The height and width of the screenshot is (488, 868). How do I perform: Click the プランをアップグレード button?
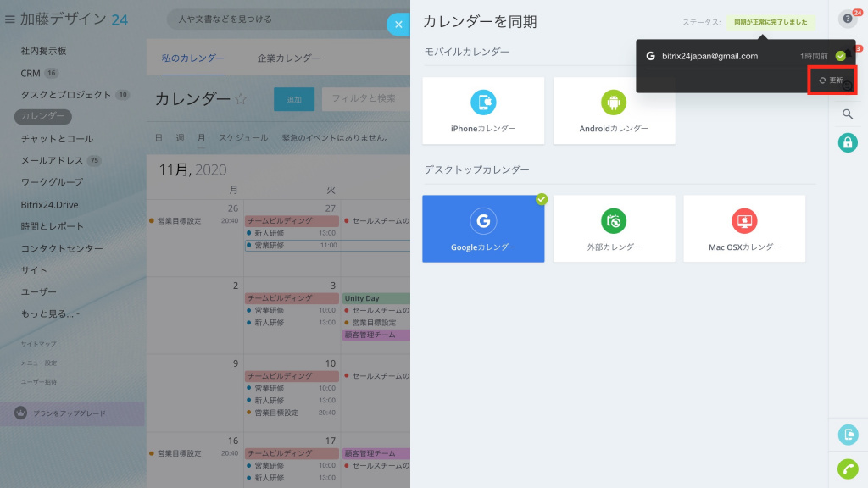click(73, 413)
